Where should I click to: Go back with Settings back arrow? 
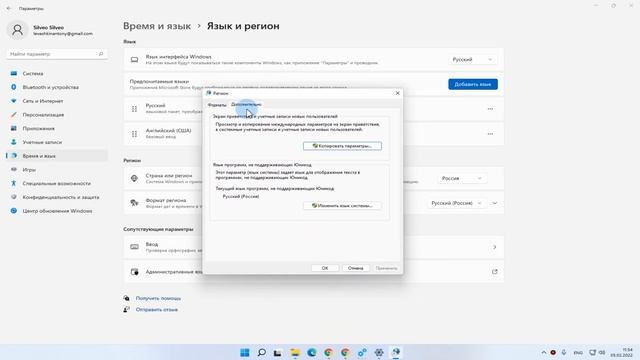click(9, 8)
